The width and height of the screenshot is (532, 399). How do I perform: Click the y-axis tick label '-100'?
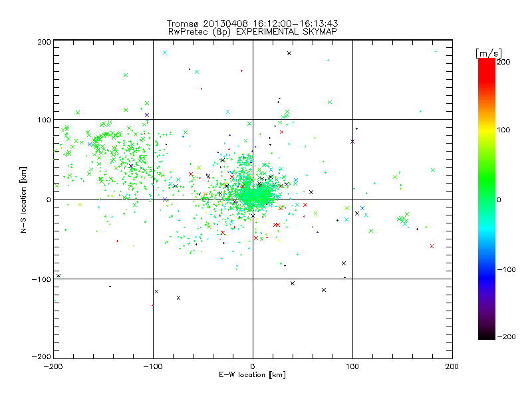coord(41,279)
